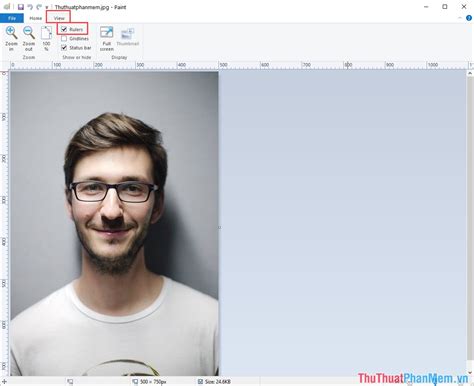This screenshot has height=386, width=474.
Task: Click the image dimensions in status bar
Action: [x=153, y=382]
